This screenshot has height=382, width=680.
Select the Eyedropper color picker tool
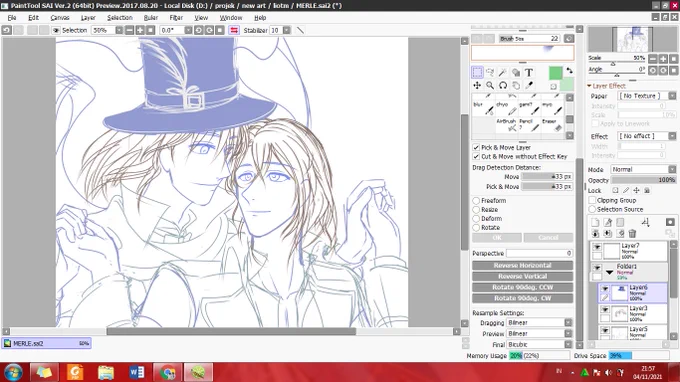[529, 85]
